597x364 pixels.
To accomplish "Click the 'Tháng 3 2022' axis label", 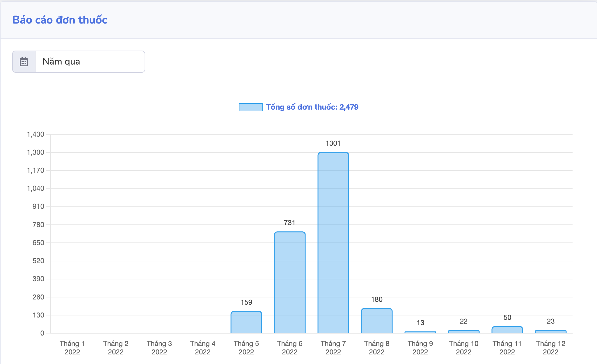I will 159,348.
